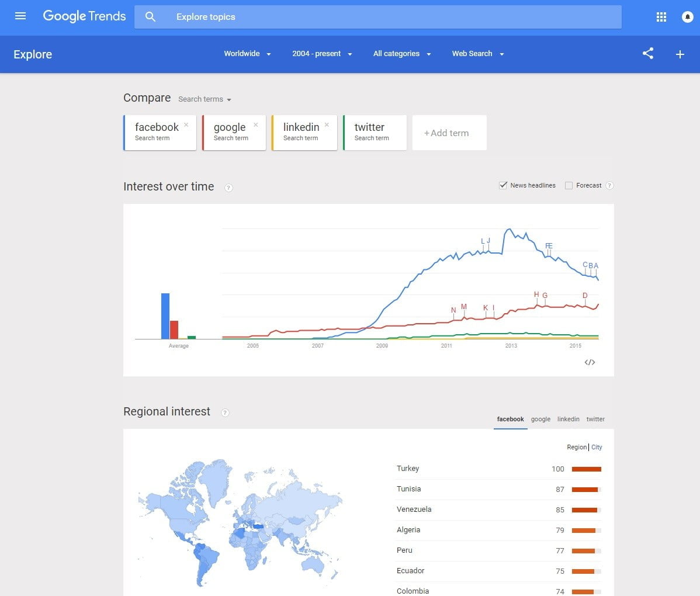
Task: Click the blue facebook average bar
Action: coord(165,316)
